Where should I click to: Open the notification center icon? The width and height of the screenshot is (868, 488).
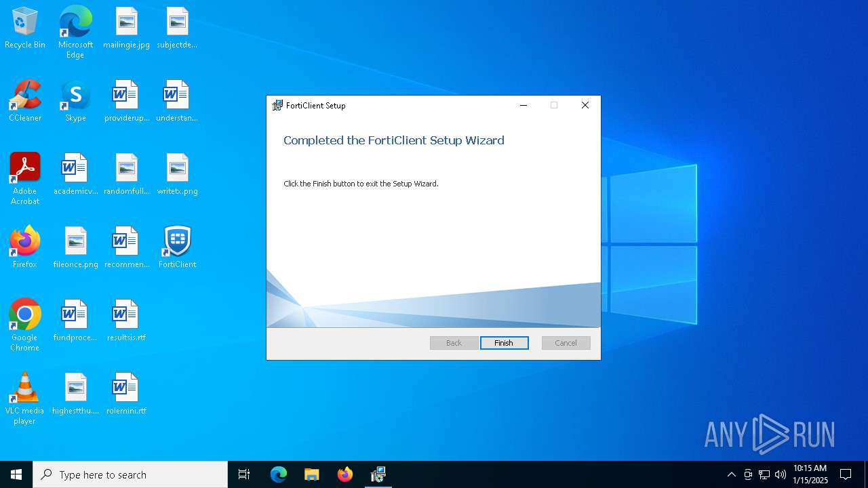[846, 474]
